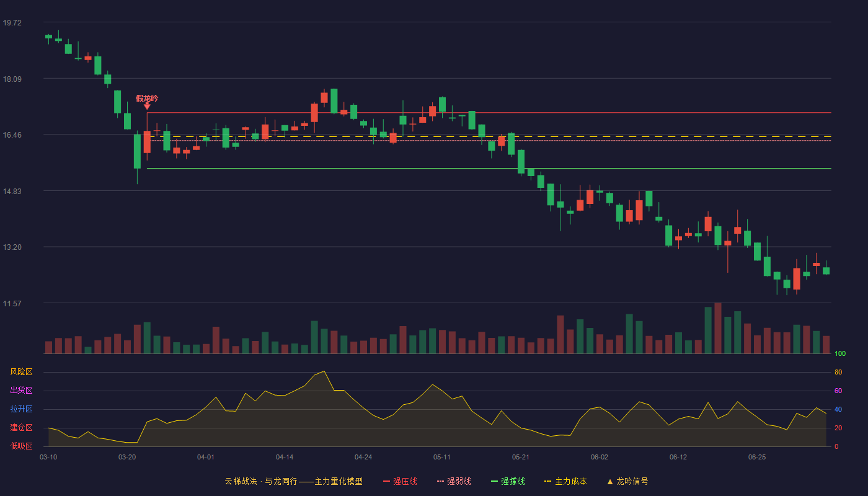Click the orange 80 oscillator scale value

pos(838,372)
